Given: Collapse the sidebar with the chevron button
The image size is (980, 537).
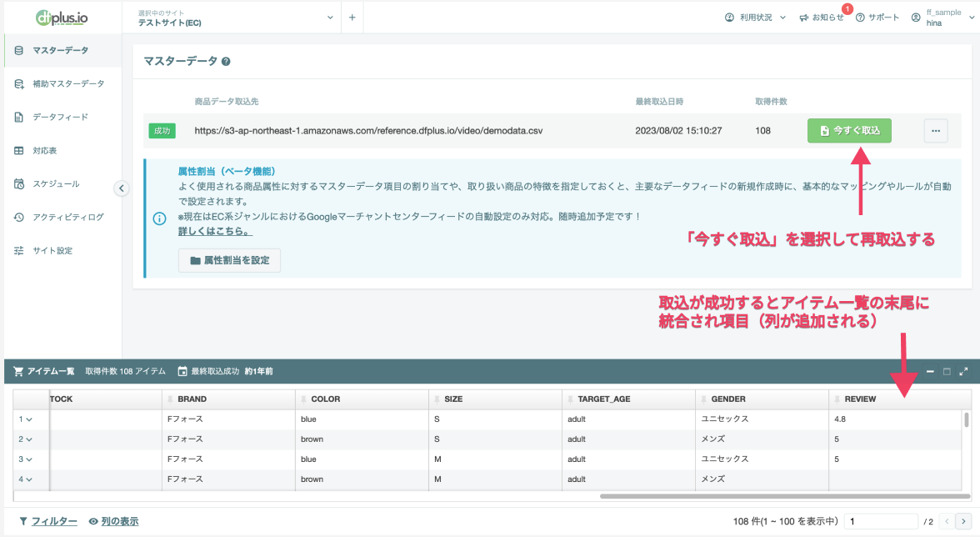Looking at the screenshot, I should [x=122, y=188].
